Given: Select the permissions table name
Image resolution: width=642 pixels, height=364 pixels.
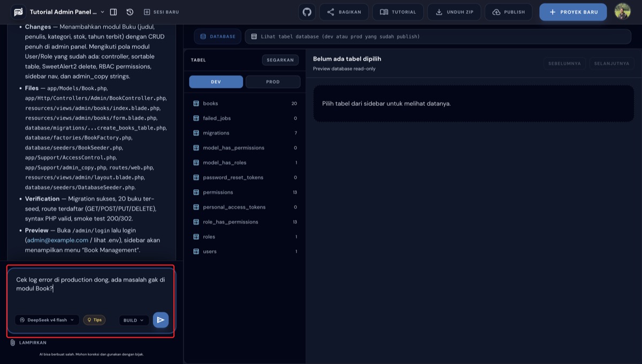Looking at the screenshot, I should coord(218,192).
